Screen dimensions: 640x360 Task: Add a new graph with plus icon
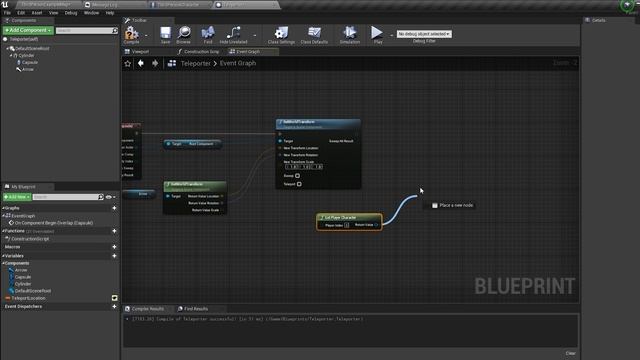click(x=114, y=208)
